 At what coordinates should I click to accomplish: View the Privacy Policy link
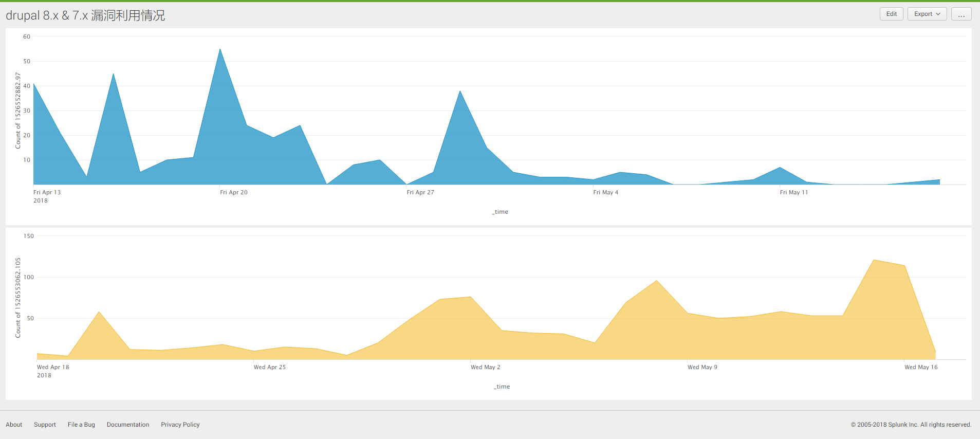tap(180, 425)
